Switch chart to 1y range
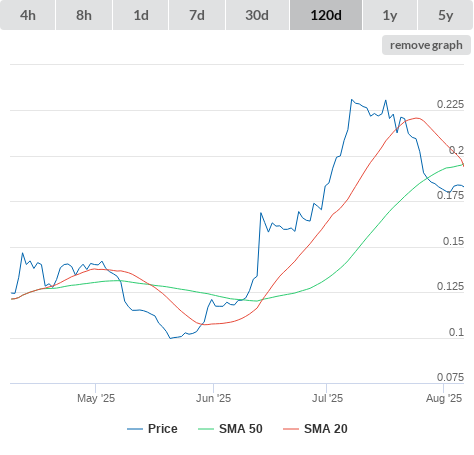This screenshot has width=474, height=455. point(390,15)
